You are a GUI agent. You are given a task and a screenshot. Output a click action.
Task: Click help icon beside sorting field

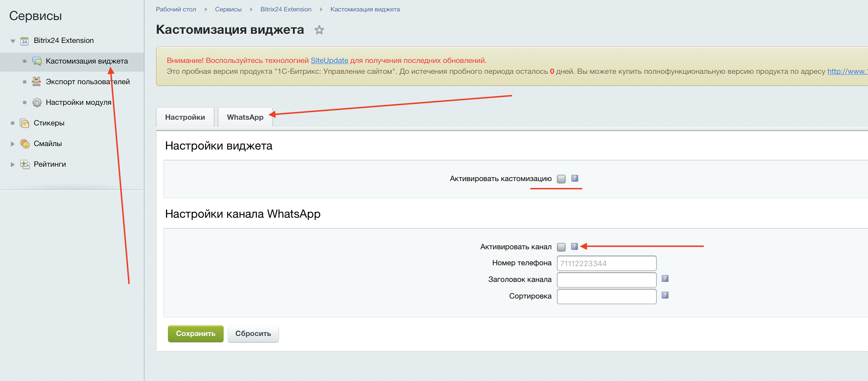point(664,295)
